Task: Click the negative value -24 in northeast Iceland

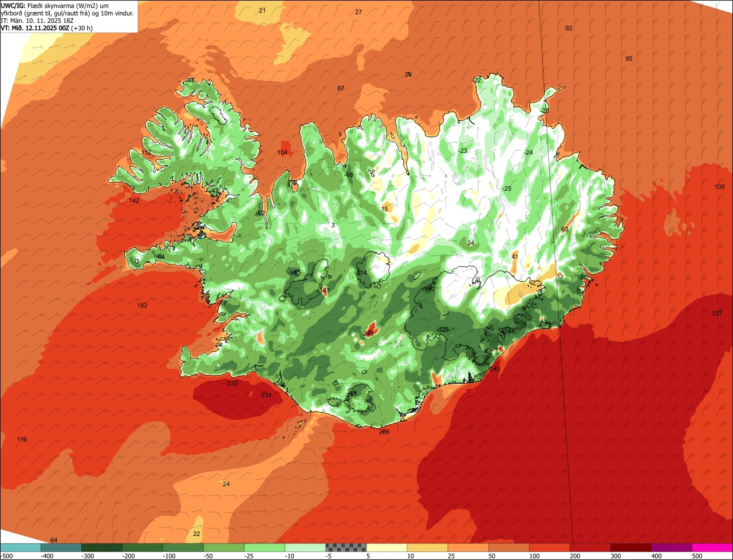Action: 529,152
